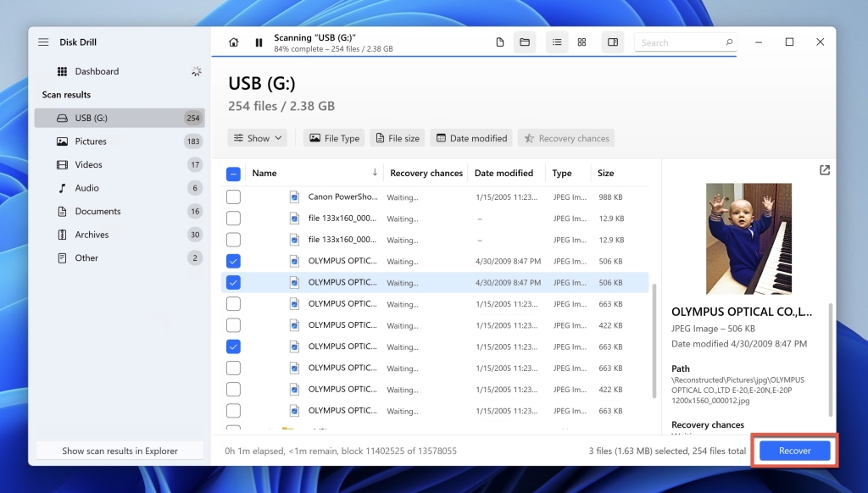Check the Canon PowerShot file checkbox
Viewport: 868px width, 493px height.
[x=233, y=197]
